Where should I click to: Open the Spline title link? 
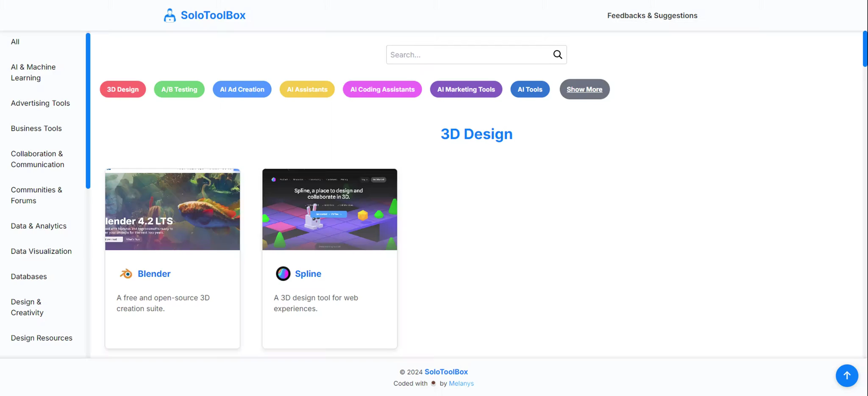coord(308,274)
